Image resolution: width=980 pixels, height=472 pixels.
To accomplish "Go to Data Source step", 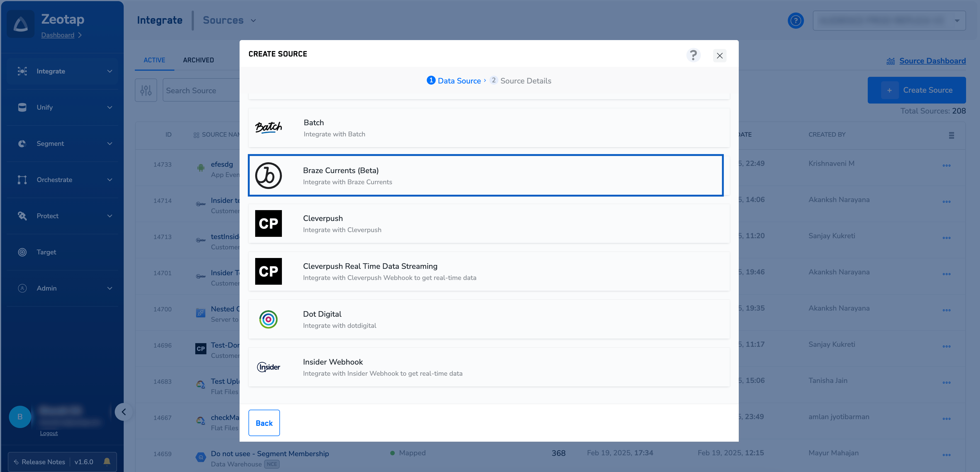I will 454,80.
